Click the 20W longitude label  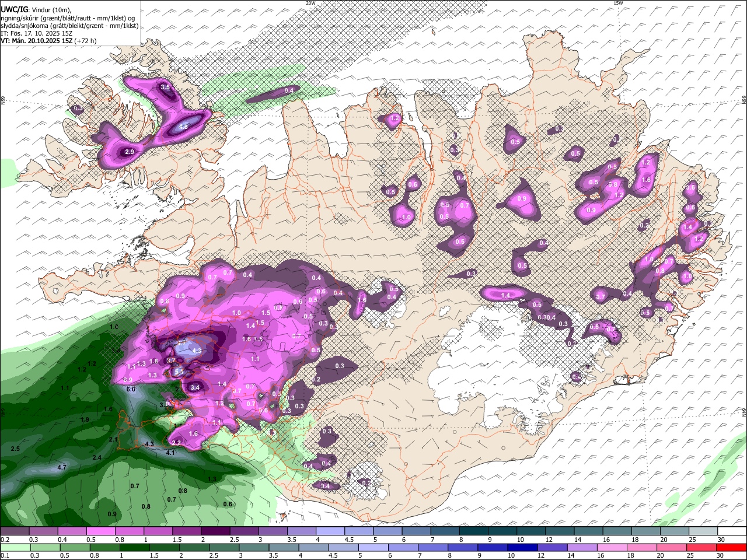pyautogui.click(x=310, y=3)
